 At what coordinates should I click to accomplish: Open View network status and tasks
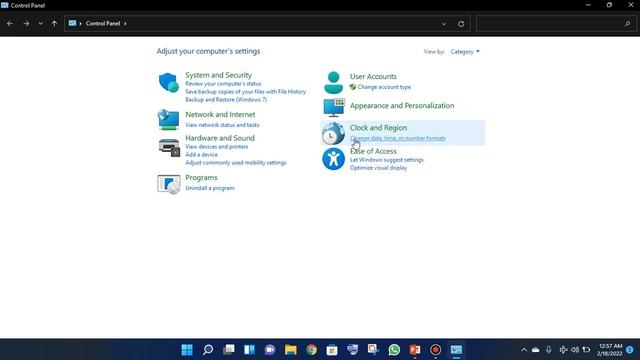[x=222, y=125]
